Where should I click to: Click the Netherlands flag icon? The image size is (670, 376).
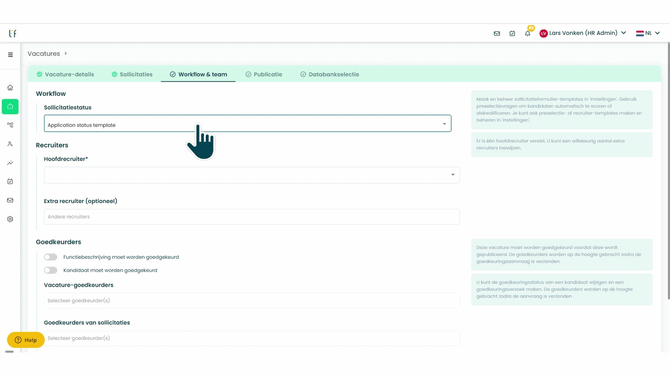[640, 33]
